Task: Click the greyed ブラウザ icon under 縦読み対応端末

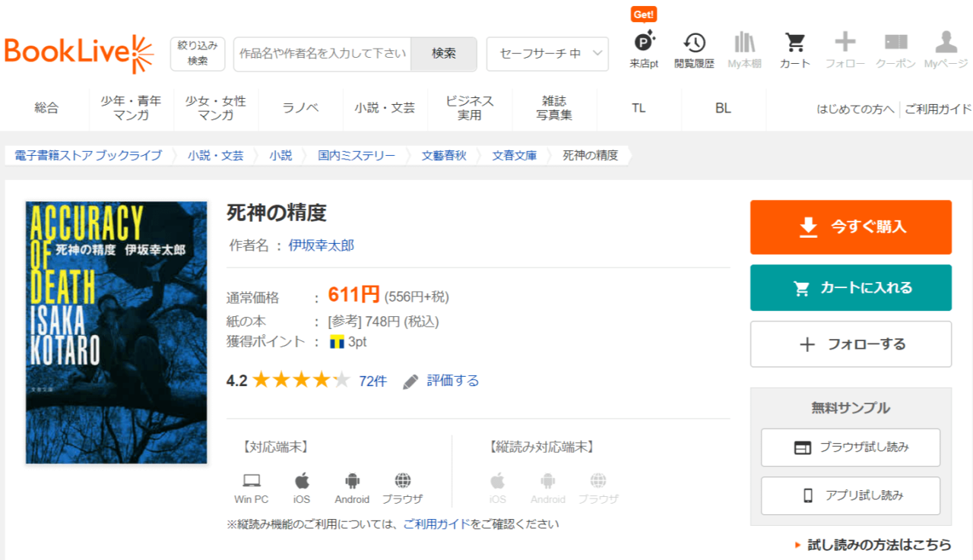Action: coord(598,480)
